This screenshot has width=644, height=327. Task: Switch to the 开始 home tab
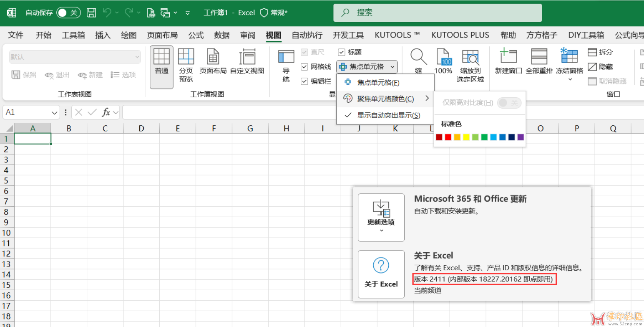[x=43, y=35]
